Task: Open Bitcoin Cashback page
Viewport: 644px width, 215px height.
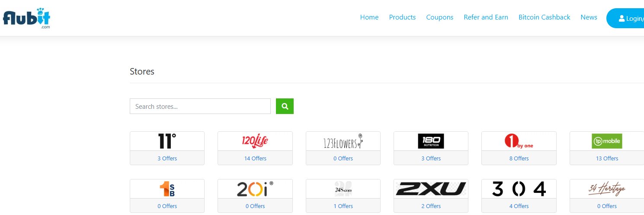Action: point(545,17)
